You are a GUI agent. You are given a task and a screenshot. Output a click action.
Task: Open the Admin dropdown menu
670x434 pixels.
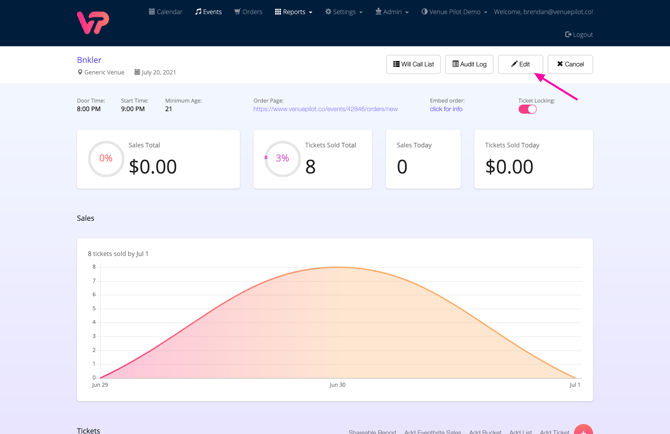[392, 12]
